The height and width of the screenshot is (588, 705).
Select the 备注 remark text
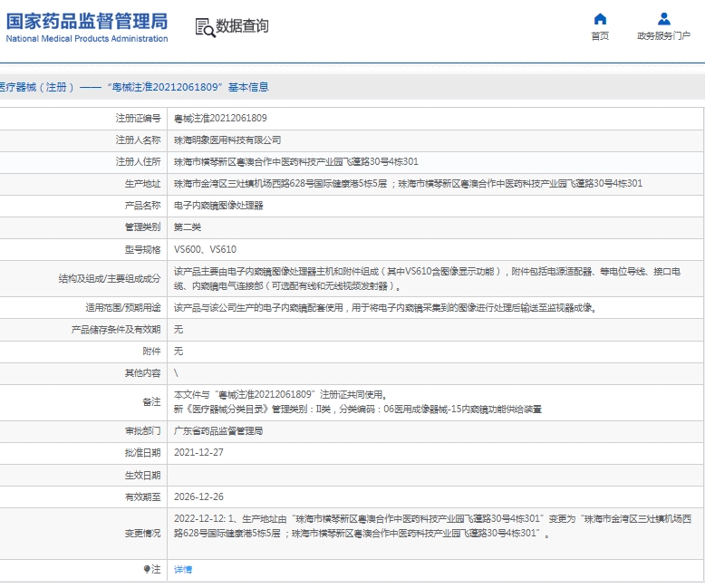[358, 402]
